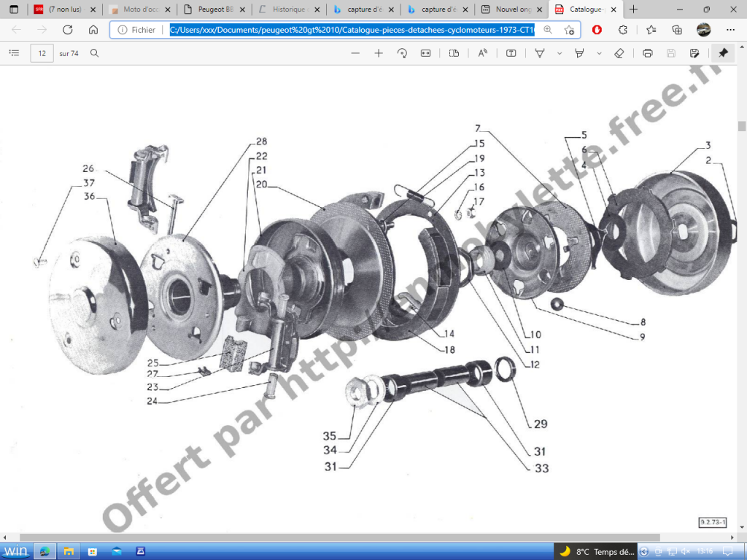Toggle the pin toolbar button
Image resolution: width=747 pixels, height=560 pixels.
coord(723,53)
